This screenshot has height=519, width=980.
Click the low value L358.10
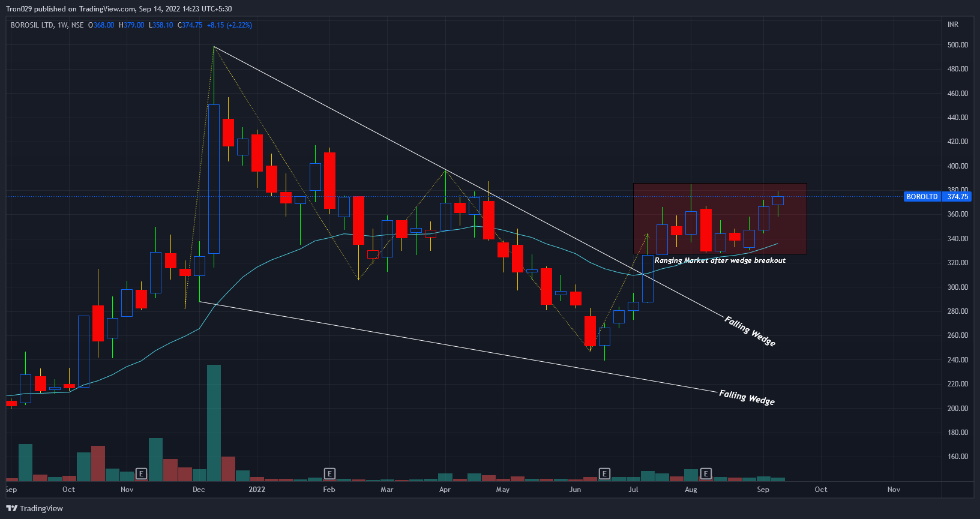point(161,25)
